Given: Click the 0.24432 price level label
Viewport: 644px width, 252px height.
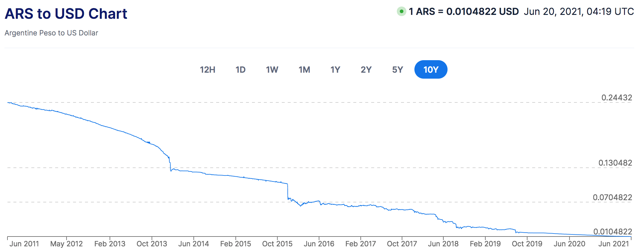Looking at the screenshot, I should pyautogui.click(x=617, y=98).
